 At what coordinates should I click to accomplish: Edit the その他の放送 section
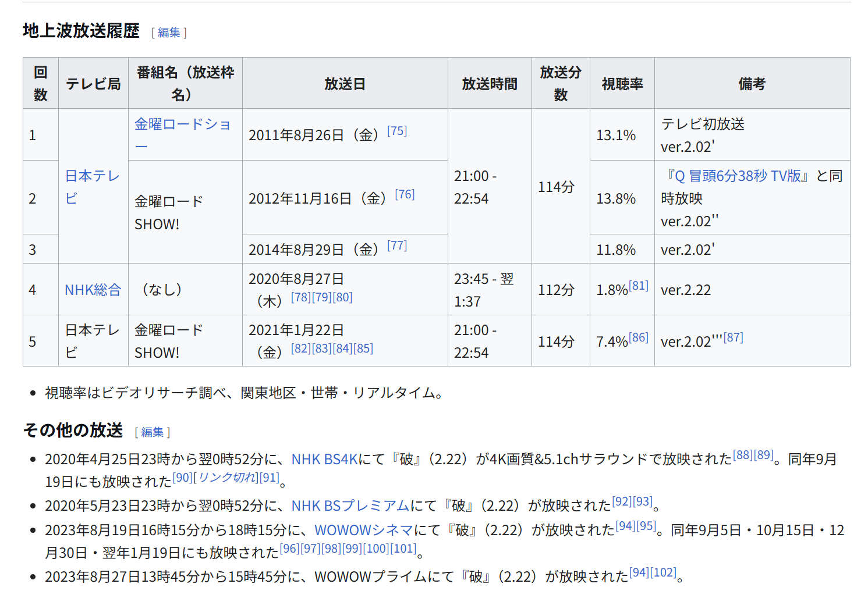click(x=152, y=432)
